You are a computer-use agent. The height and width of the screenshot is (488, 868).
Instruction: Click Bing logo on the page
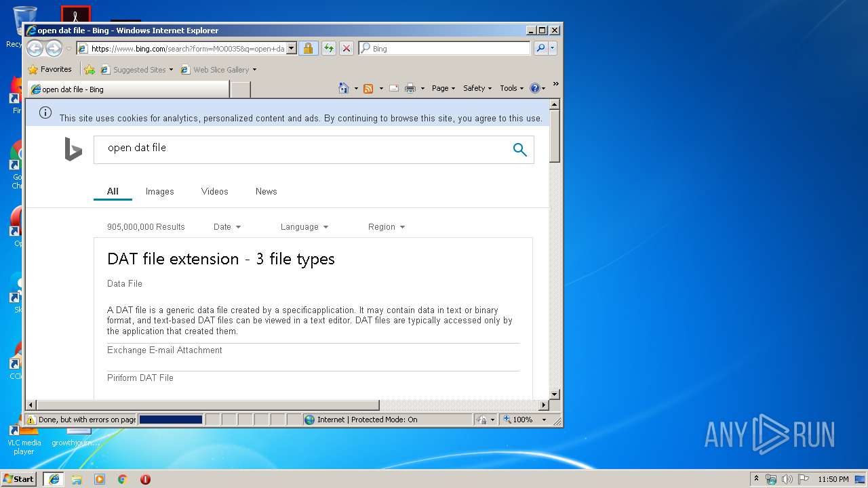pyautogui.click(x=73, y=149)
